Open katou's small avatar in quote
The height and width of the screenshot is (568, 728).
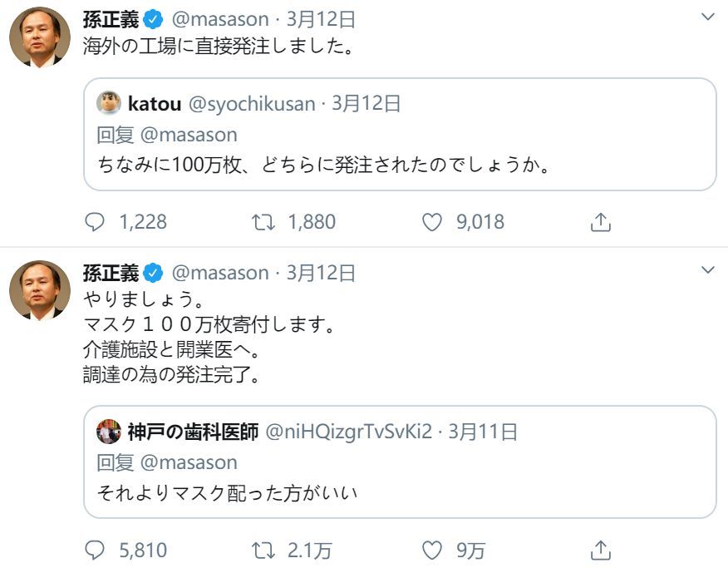coord(109,103)
